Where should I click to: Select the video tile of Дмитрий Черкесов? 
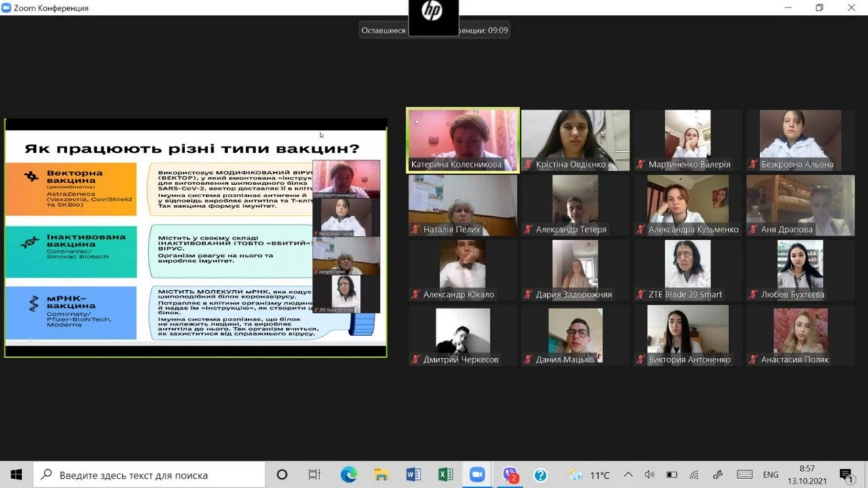463,335
